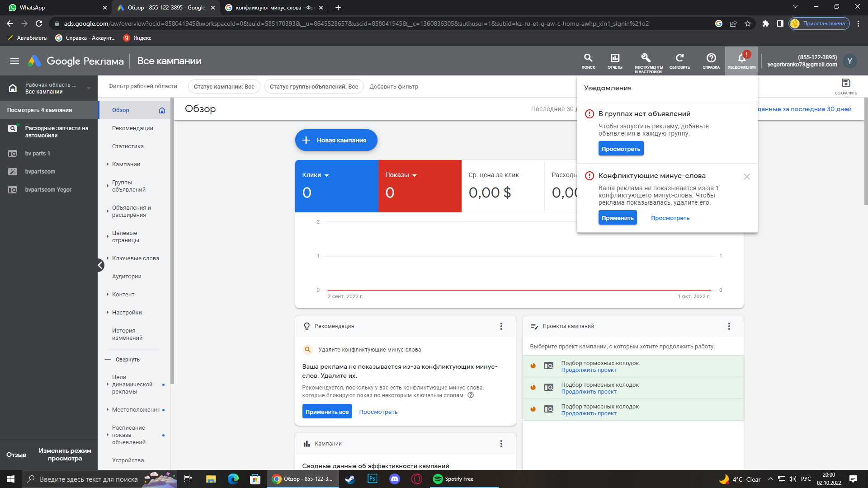This screenshot has width=868, height=488.
Task: Select Campaign Status filter dropdown
Action: tap(224, 86)
